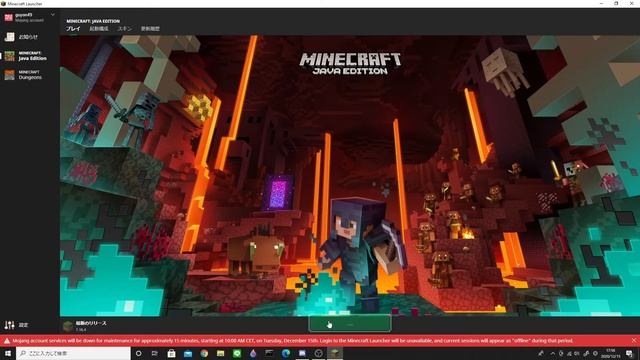Expand the account dropdown chevron
640x360 pixels.
53,15
